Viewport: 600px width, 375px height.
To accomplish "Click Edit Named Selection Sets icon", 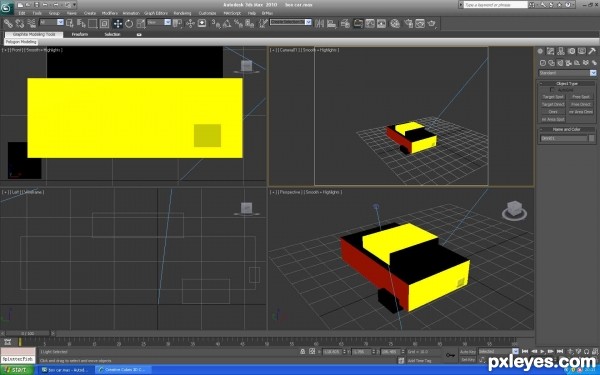I will coord(263,24).
